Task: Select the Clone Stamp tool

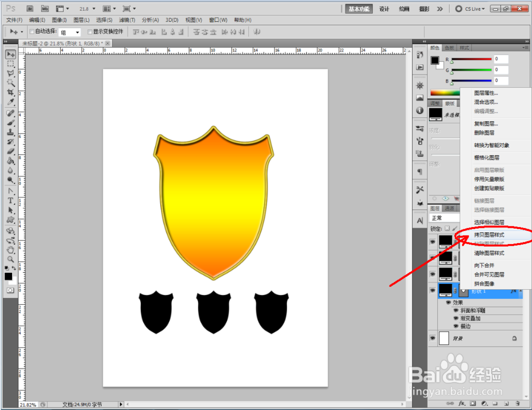Action: pos(11,132)
